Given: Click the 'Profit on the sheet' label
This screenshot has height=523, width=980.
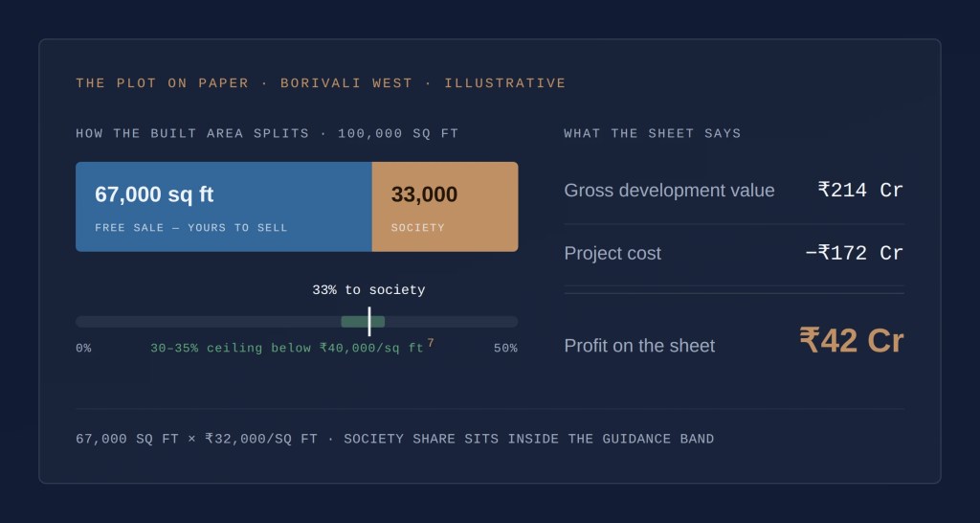Looking at the screenshot, I should point(639,346).
